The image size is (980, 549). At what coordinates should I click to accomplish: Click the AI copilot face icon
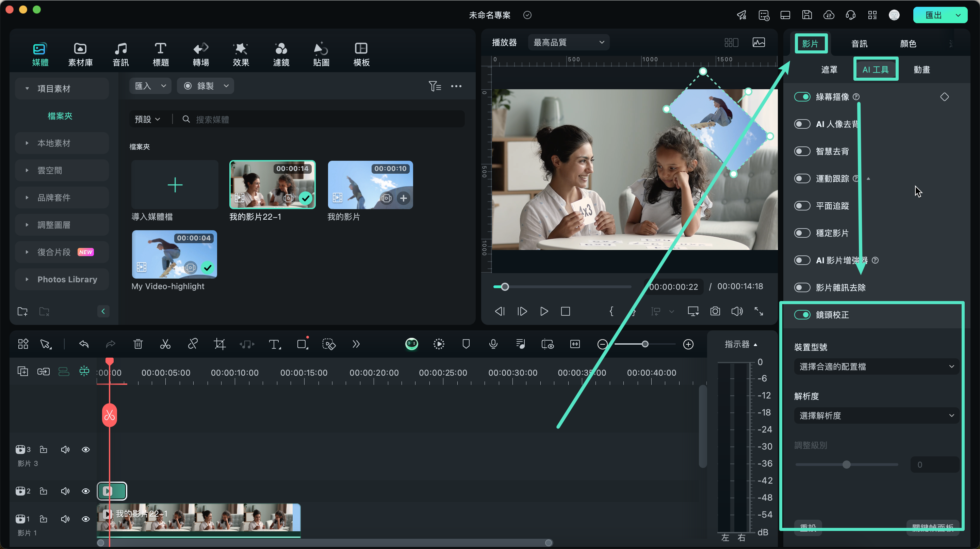pos(412,344)
